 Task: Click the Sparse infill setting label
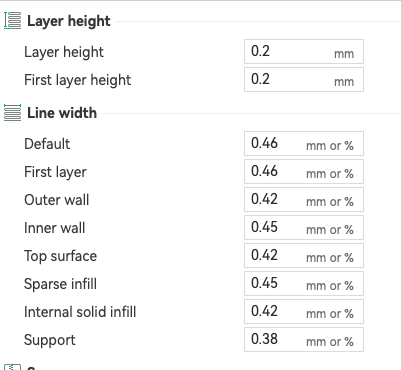(x=60, y=284)
